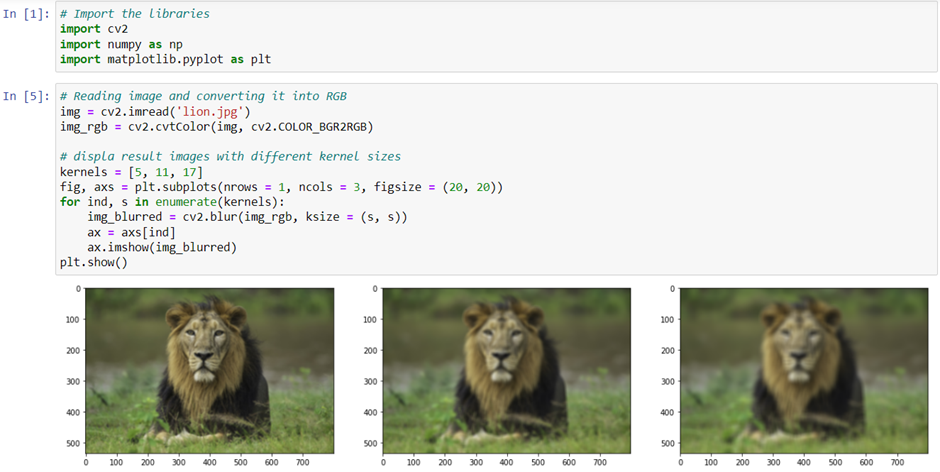
Task: Click the 'ax = axs[ind]' line
Action: tap(131, 232)
